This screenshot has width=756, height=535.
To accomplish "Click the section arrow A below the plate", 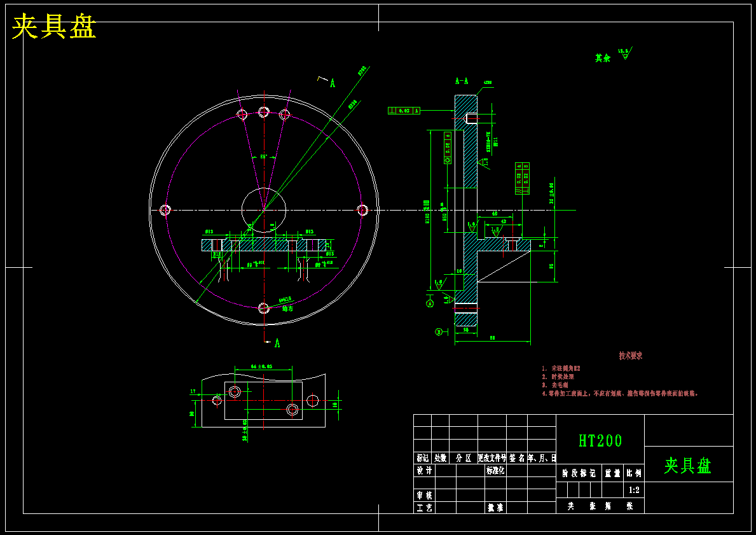I will tap(277, 343).
